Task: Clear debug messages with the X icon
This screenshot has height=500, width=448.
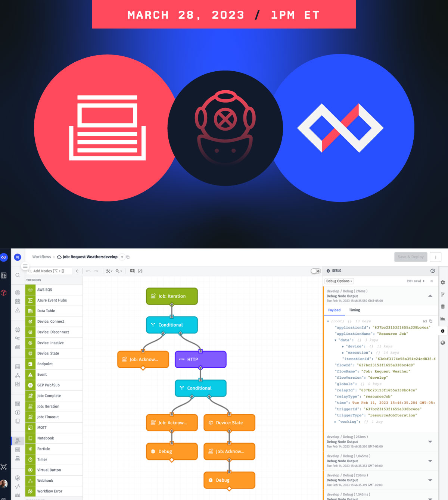Action: click(x=432, y=281)
